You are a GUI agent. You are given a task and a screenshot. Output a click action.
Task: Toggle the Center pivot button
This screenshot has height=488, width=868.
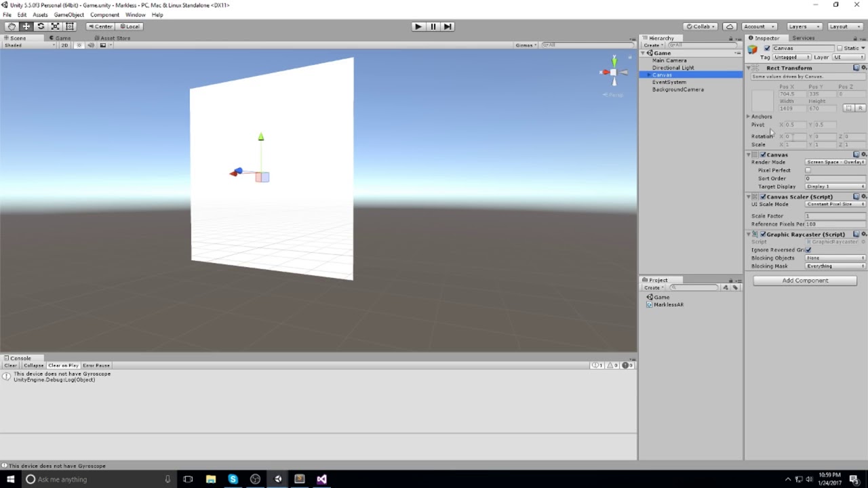point(100,26)
